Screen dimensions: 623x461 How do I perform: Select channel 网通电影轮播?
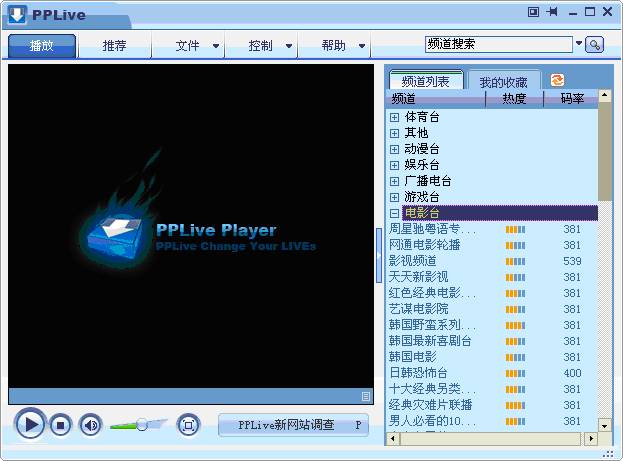(424, 245)
